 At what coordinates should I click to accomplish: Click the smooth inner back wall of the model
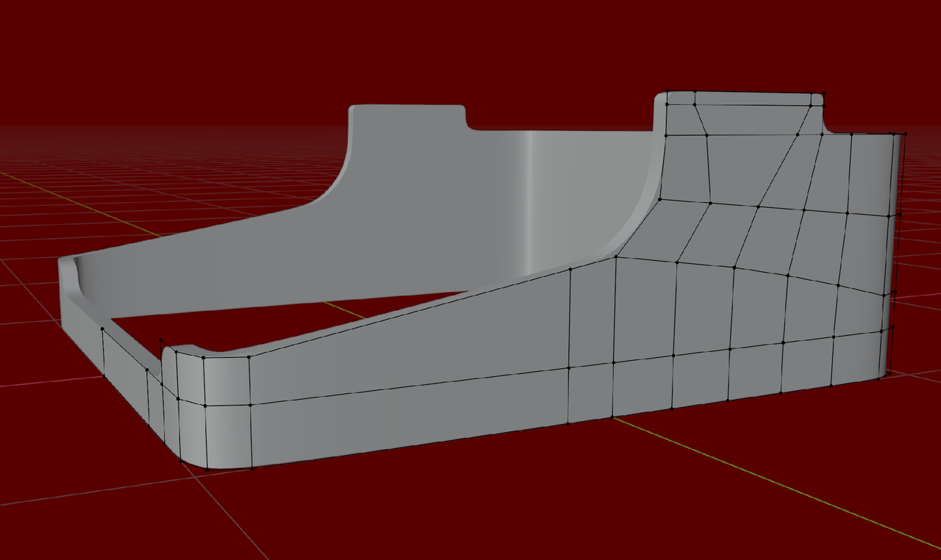pos(412,220)
